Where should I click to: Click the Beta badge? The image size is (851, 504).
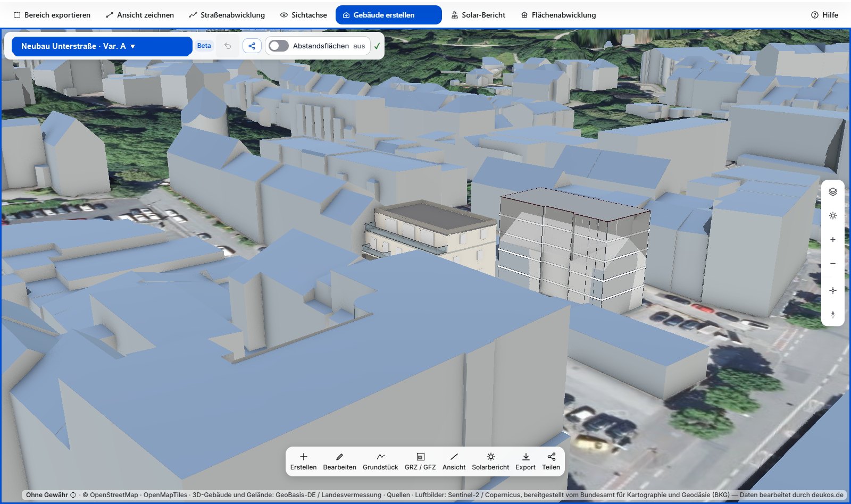pos(204,46)
